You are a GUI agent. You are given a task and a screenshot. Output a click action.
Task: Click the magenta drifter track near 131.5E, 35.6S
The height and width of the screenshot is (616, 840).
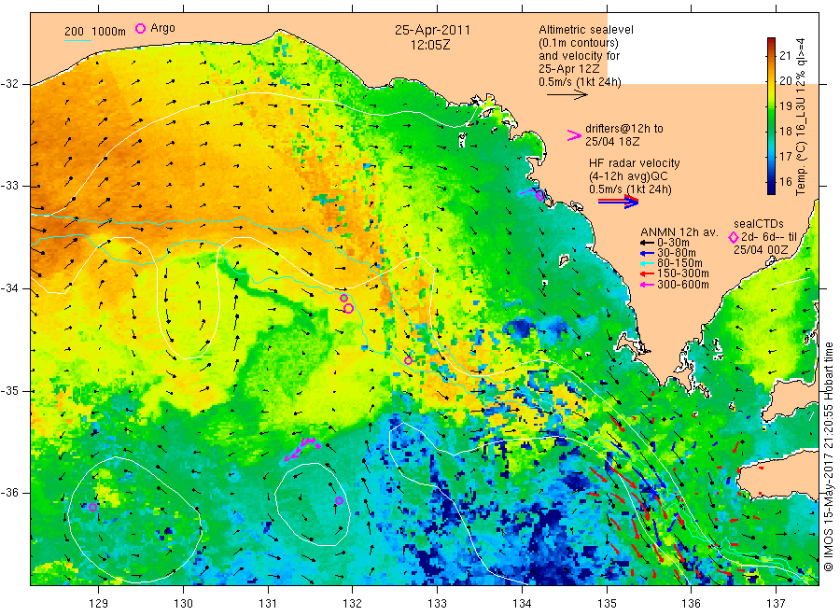302,449
